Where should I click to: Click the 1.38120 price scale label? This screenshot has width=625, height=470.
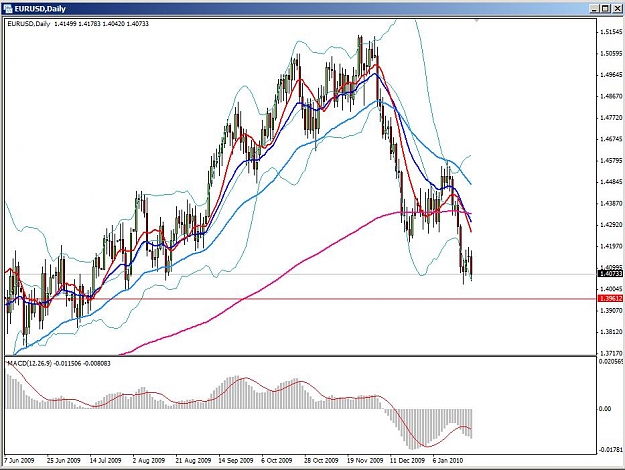coord(611,332)
